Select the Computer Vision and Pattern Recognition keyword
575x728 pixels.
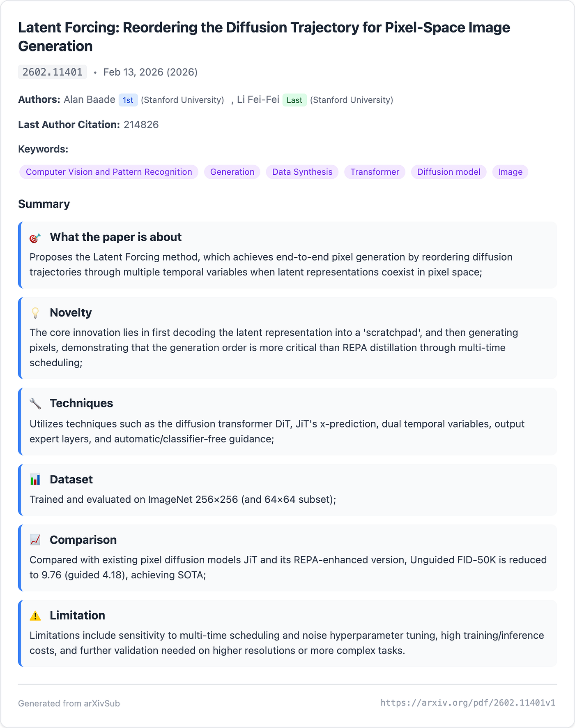(109, 172)
